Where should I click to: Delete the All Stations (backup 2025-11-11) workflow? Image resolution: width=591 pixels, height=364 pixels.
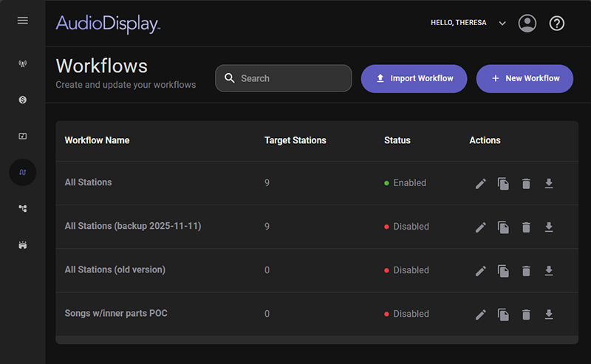pyautogui.click(x=526, y=227)
